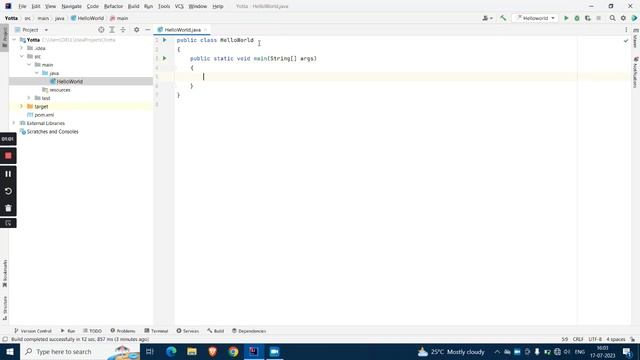The image size is (640, 360).
Task: Open the Refactor menu
Action: [113, 6]
